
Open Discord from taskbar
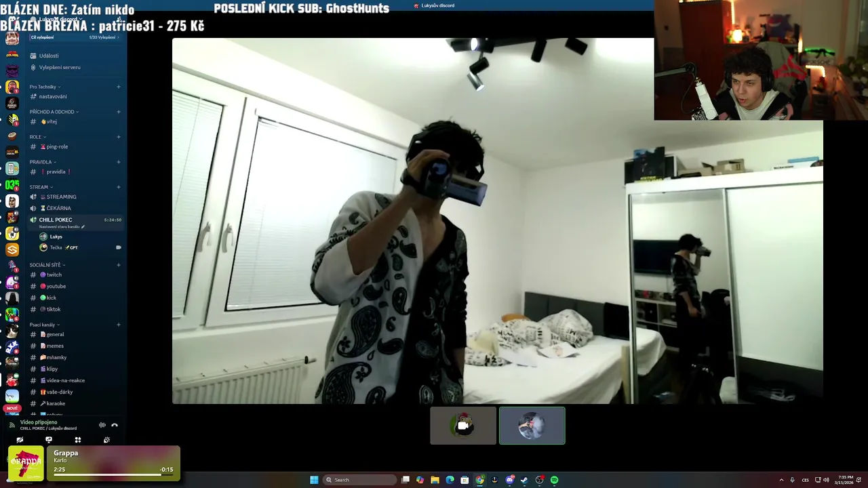509,480
